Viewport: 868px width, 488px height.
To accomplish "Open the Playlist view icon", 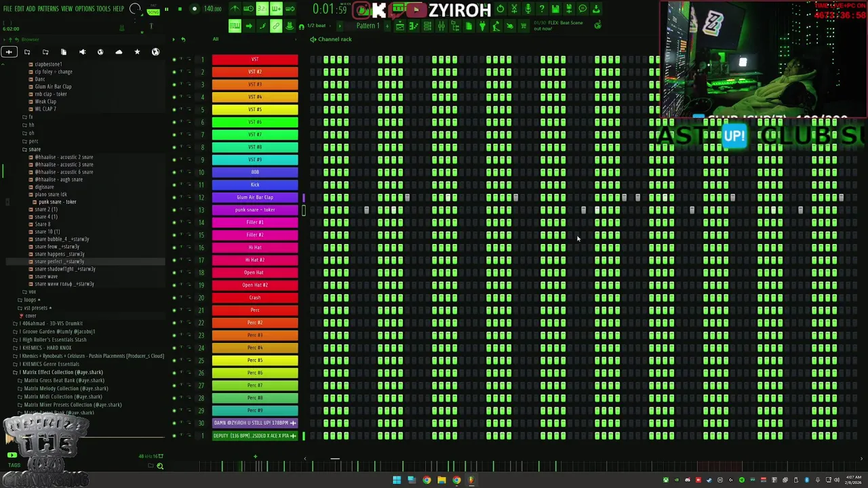I will 399,26.
